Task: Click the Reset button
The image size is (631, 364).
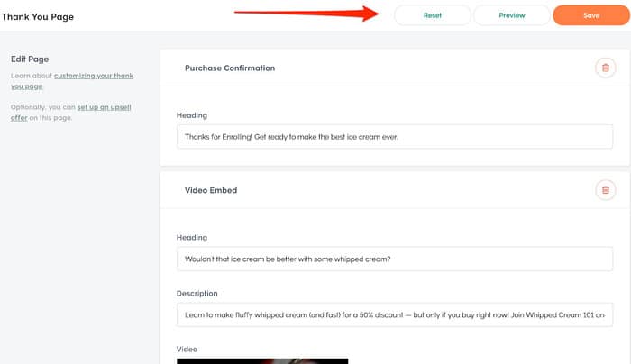Action: [432, 15]
